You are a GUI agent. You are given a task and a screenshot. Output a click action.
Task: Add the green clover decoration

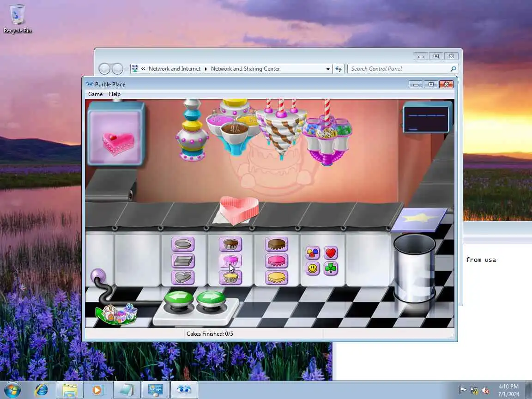click(x=331, y=268)
